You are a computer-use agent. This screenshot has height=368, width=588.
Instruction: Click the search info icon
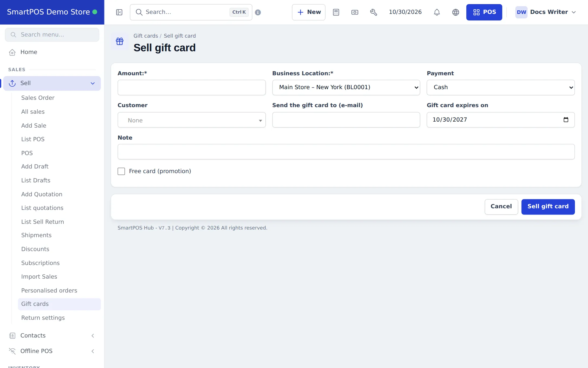[258, 12]
